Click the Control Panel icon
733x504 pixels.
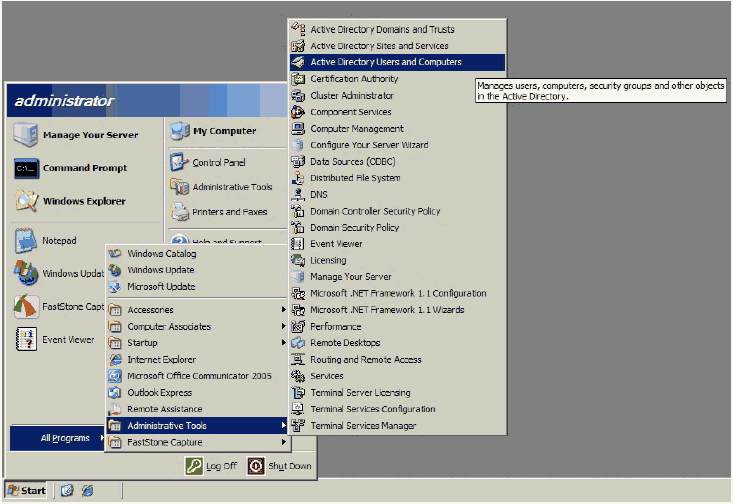tap(180, 162)
